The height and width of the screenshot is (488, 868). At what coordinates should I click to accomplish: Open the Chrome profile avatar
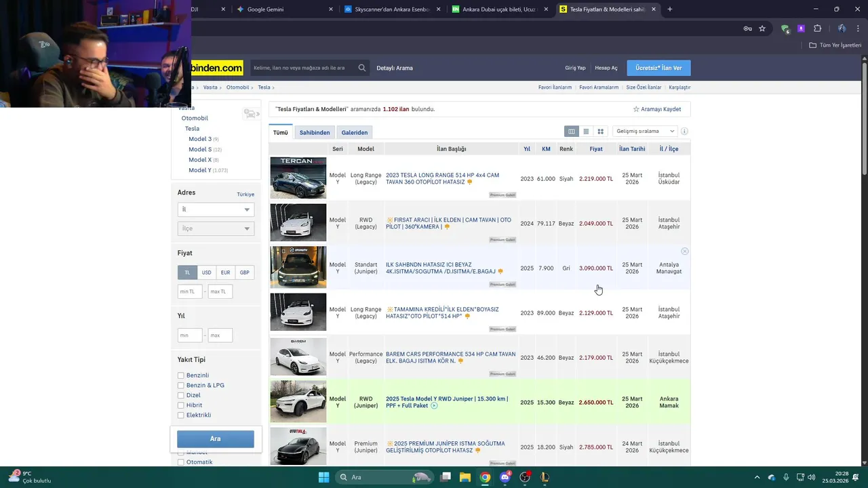(842, 28)
